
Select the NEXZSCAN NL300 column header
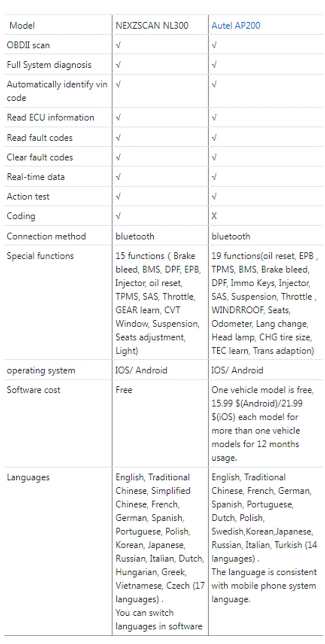coord(152,26)
